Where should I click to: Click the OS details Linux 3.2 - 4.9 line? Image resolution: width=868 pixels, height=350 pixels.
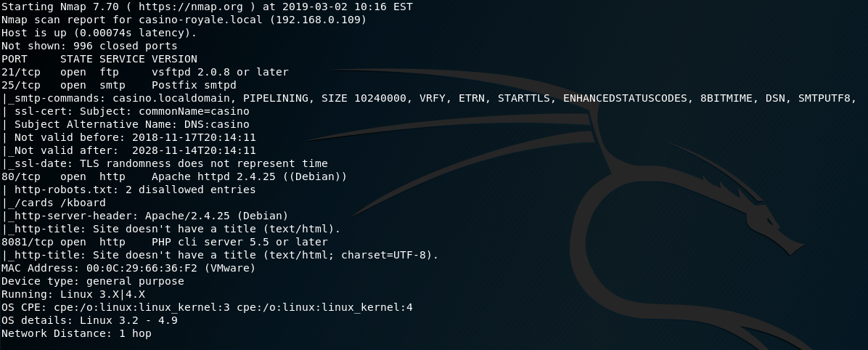(x=89, y=321)
